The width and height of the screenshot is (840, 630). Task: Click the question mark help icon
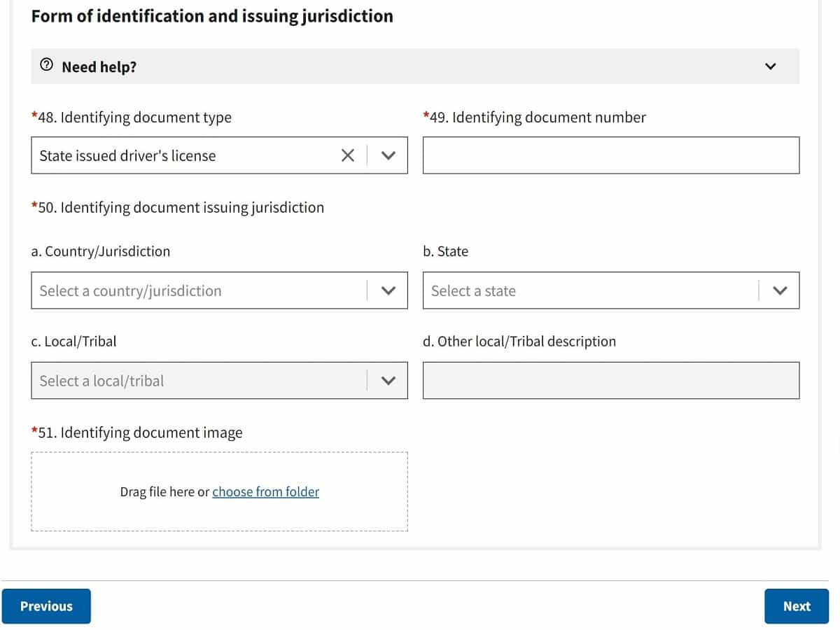(x=46, y=66)
